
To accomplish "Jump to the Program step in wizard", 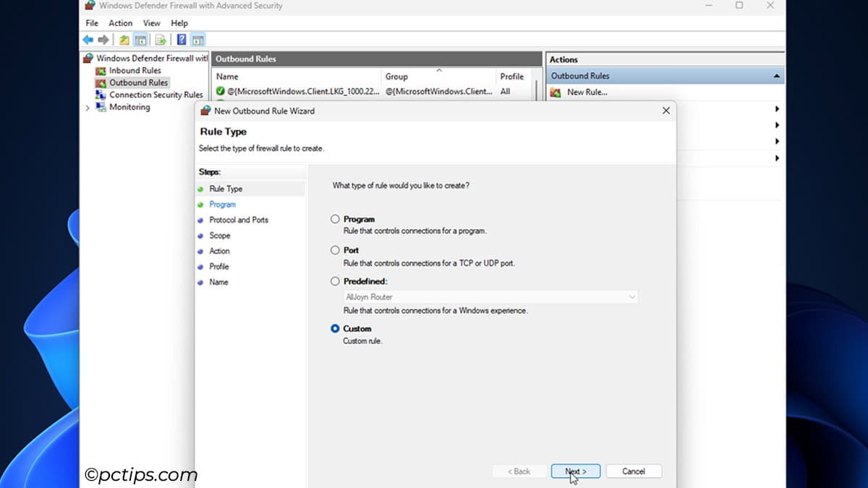I will tap(222, 205).
